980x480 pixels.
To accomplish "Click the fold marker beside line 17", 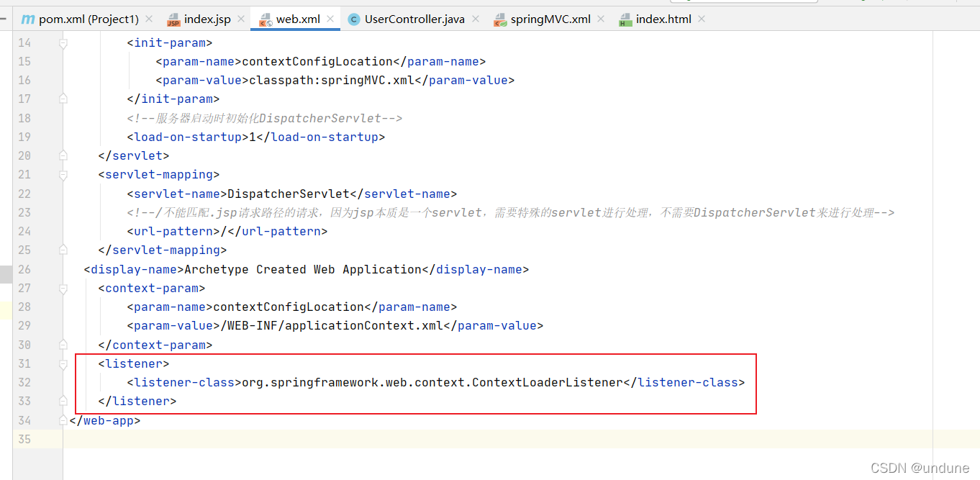I will pos(63,99).
